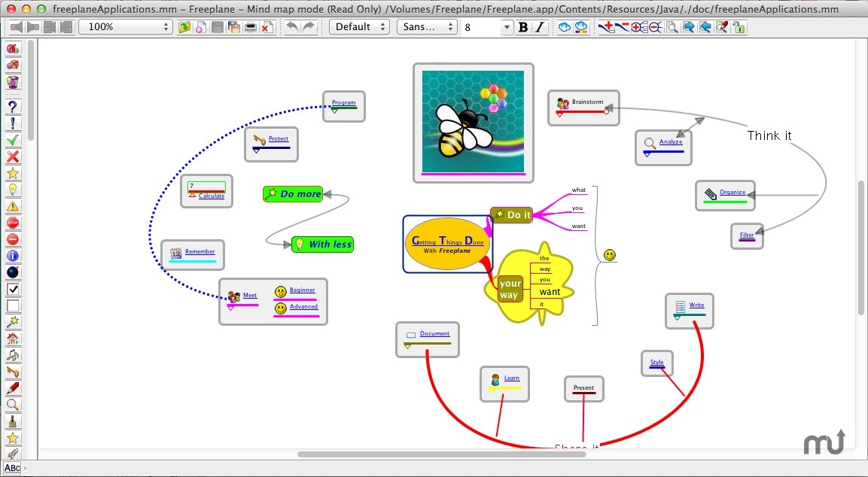Click the Organize node link

pyautogui.click(x=732, y=193)
